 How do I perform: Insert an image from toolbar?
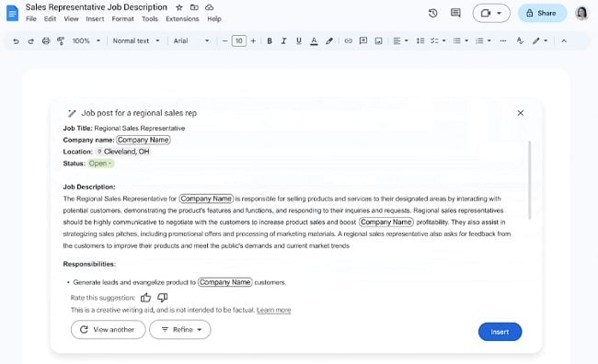[x=378, y=40]
